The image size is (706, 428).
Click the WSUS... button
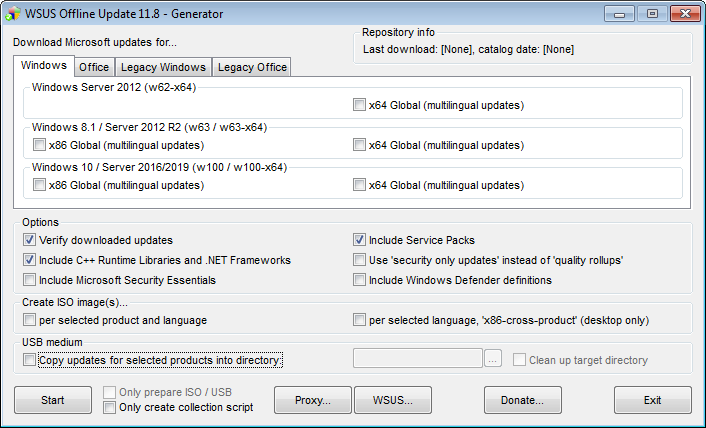tap(392, 400)
